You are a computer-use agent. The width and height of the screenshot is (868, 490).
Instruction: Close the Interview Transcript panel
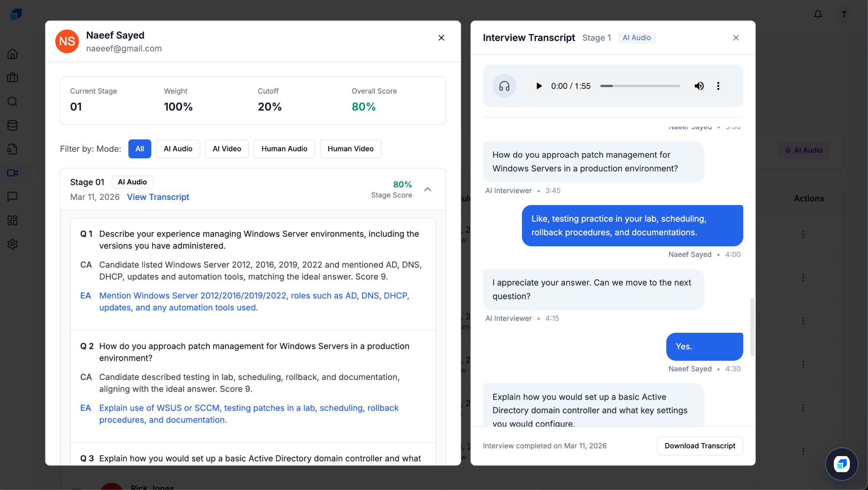(x=736, y=38)
